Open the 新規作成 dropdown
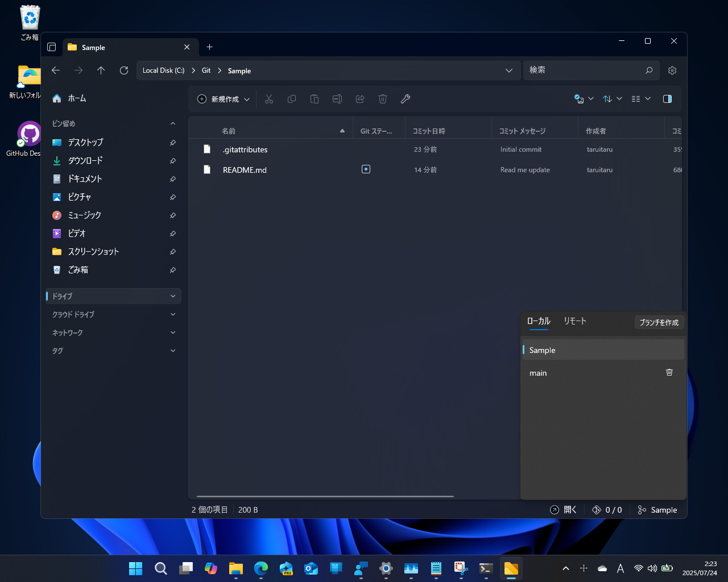Image resolution: width=728 pixels, height=582 pixels. (x=223, y=98)
